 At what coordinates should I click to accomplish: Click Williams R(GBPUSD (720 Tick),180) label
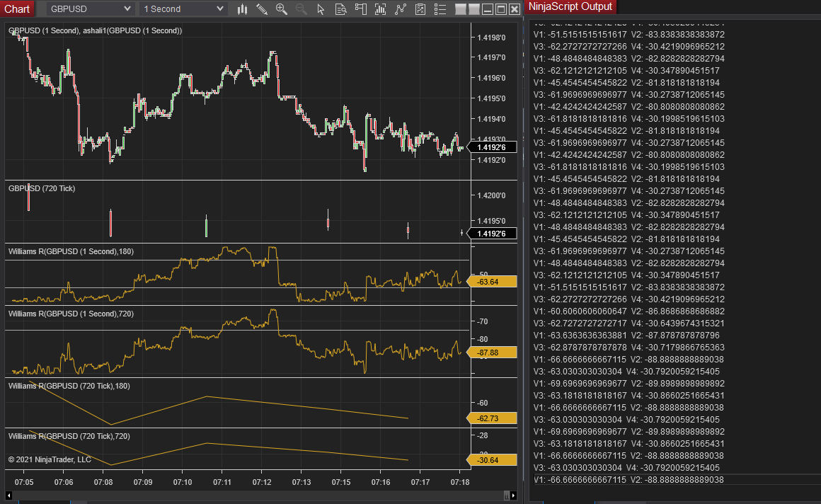[69, 386]
